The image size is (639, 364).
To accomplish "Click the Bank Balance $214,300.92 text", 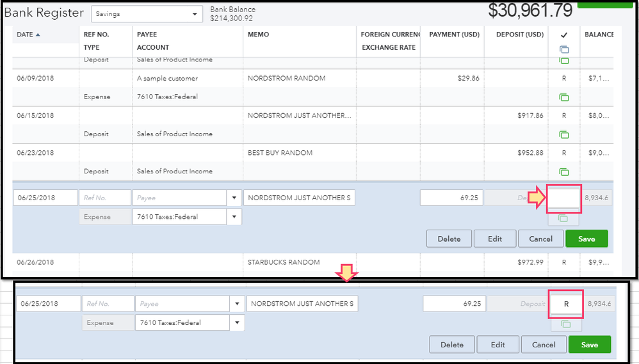I will [232, 14].
